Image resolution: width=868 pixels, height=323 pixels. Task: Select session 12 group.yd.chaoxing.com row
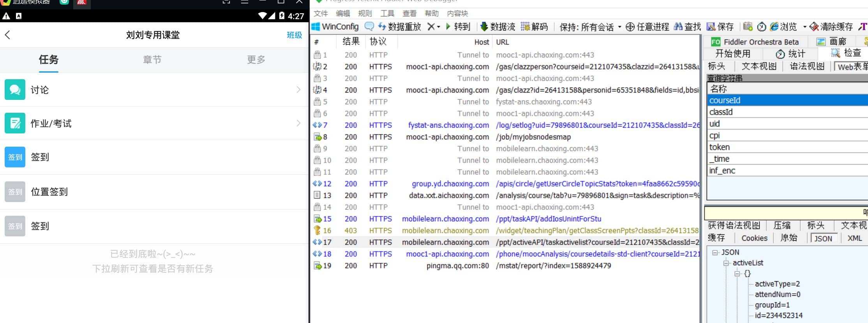coord(506,184)
